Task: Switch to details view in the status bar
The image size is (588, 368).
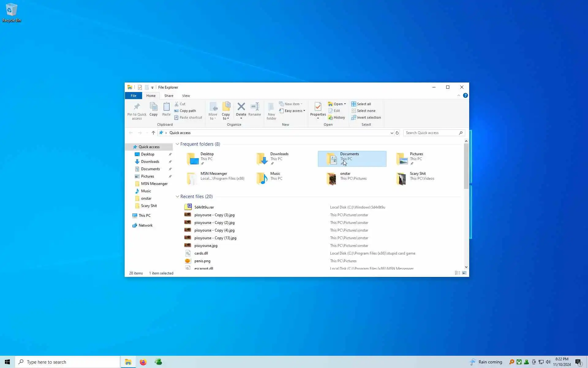Action: coord(457,273)
